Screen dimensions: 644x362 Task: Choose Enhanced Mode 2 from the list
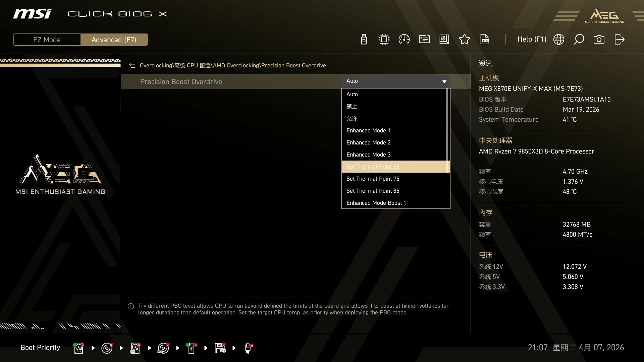click(368, 142)
